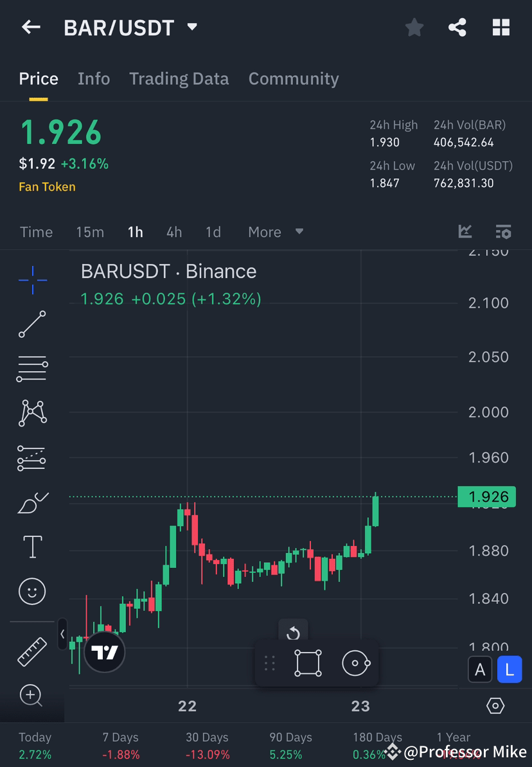Click the TradingView logo watermark

pos(104,653)
